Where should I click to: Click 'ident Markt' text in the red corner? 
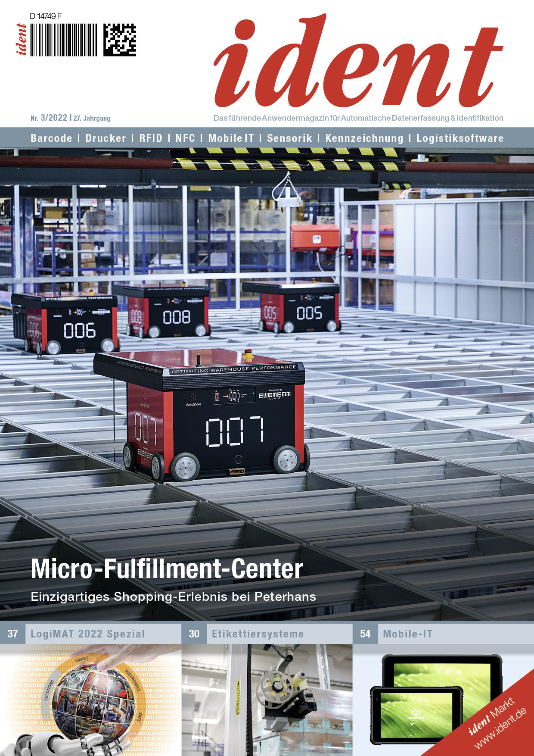click(x=491, y=716)
